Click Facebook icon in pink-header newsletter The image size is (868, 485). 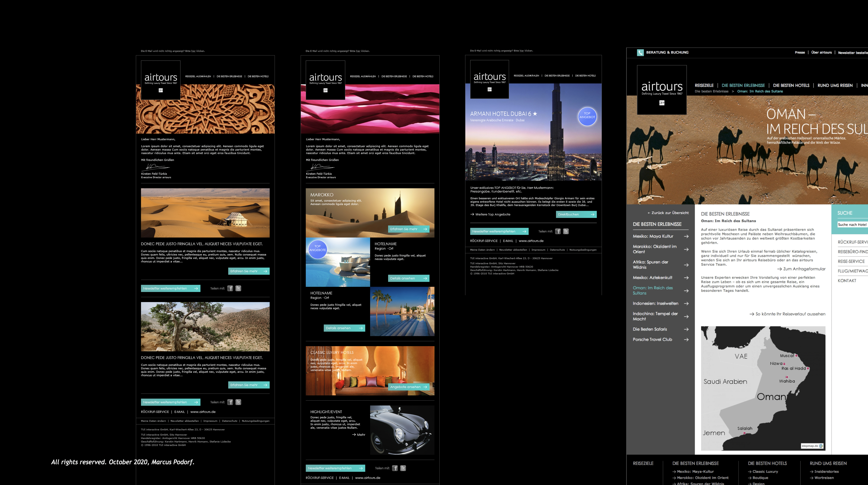[395, 468]
